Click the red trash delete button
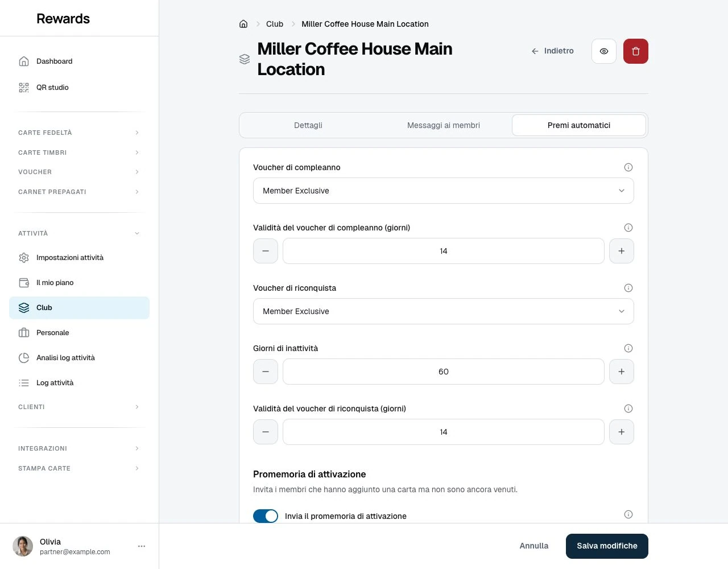 (636, 51)
